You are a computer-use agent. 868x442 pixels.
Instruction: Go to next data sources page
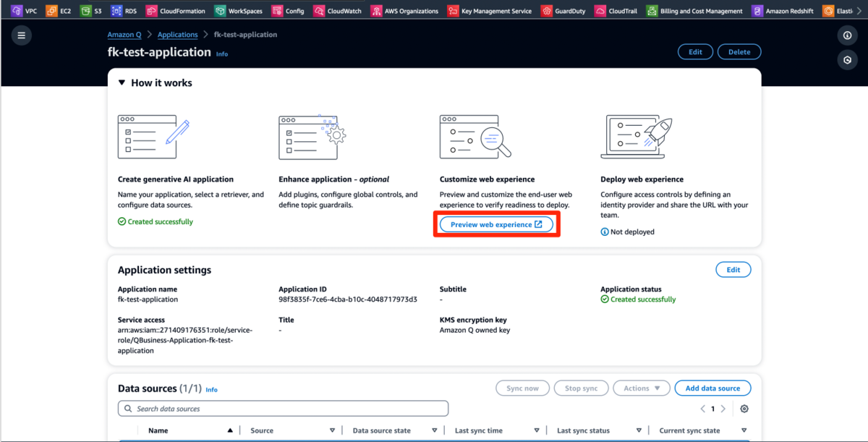723,409
